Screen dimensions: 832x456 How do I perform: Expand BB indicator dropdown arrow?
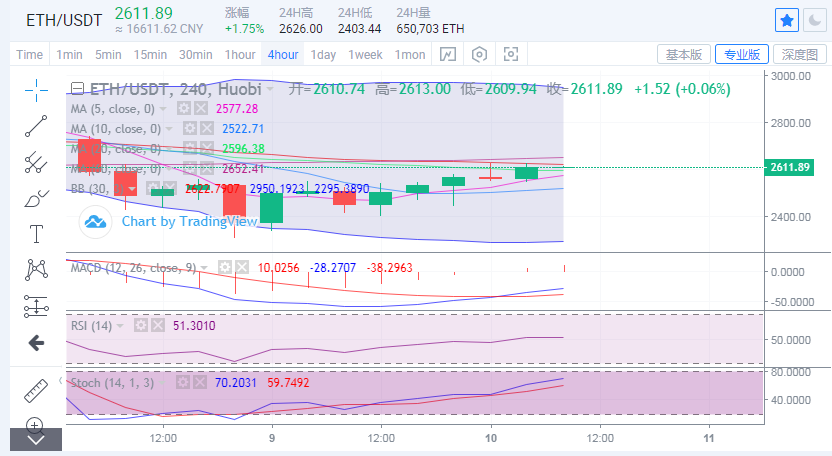tap(132, 189)
